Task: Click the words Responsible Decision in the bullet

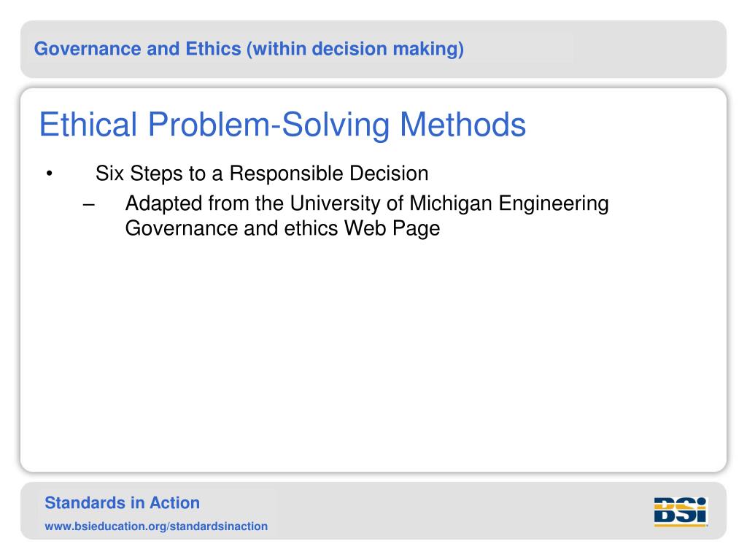Action: (329, 174)
